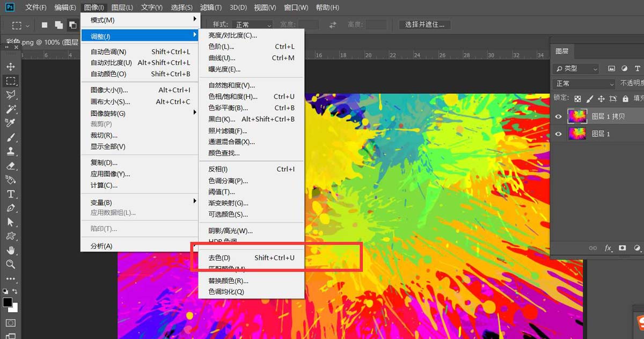644x339 pixels.
Task: Click Add to Selection mode icon
Action: pyautogui.click(x=58, y=25)
